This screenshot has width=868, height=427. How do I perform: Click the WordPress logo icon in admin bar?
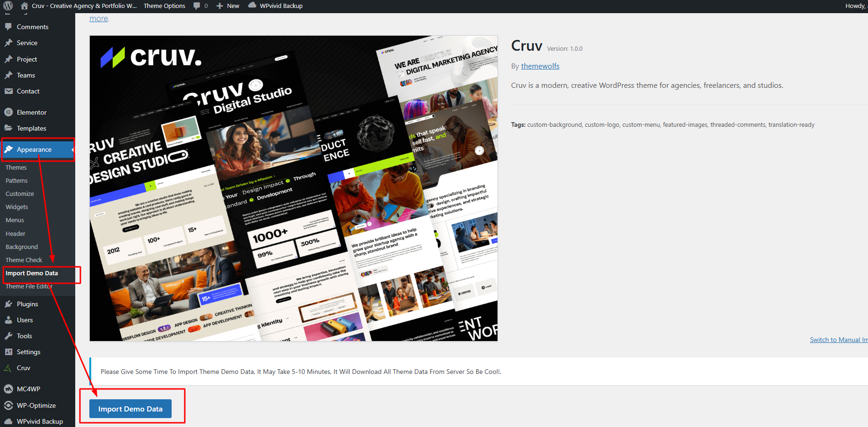point(8,6)
